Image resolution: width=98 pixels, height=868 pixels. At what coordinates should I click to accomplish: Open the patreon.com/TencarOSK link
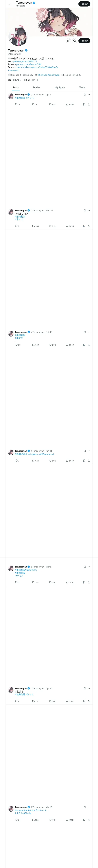[x=29, y=64]
